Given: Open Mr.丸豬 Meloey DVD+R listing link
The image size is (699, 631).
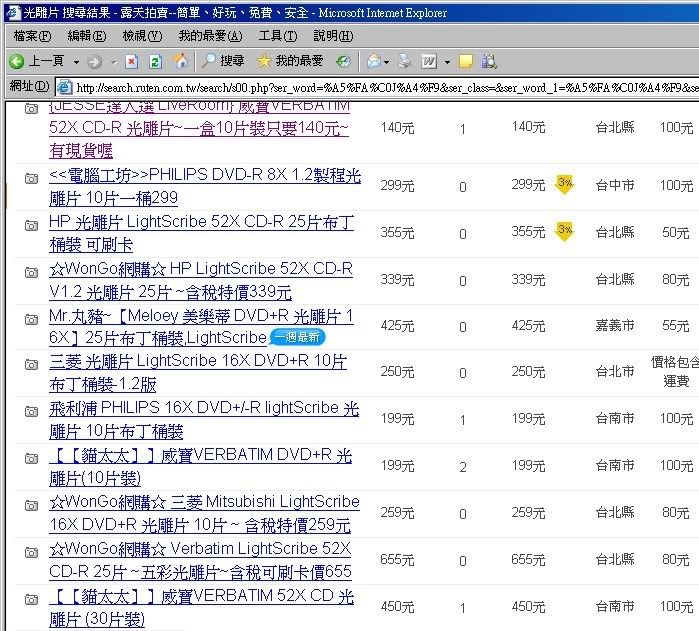Looking at the screenshot, I should click(201, 327).
